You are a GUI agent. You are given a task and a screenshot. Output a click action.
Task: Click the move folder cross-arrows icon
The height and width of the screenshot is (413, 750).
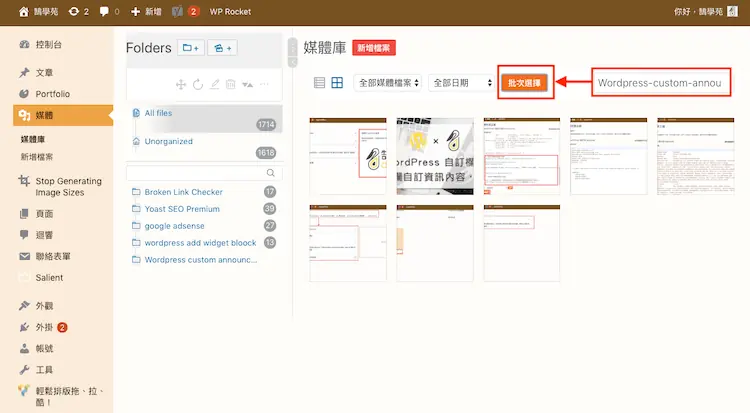click(x=181, y=85)
